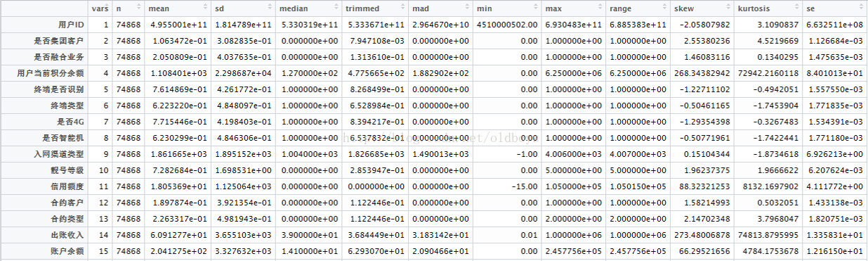This screenshot has width=868, height=261.
Task: Click sd value 4.037635e-01 for 是否融合业务
Action: (x=243, y=56)
